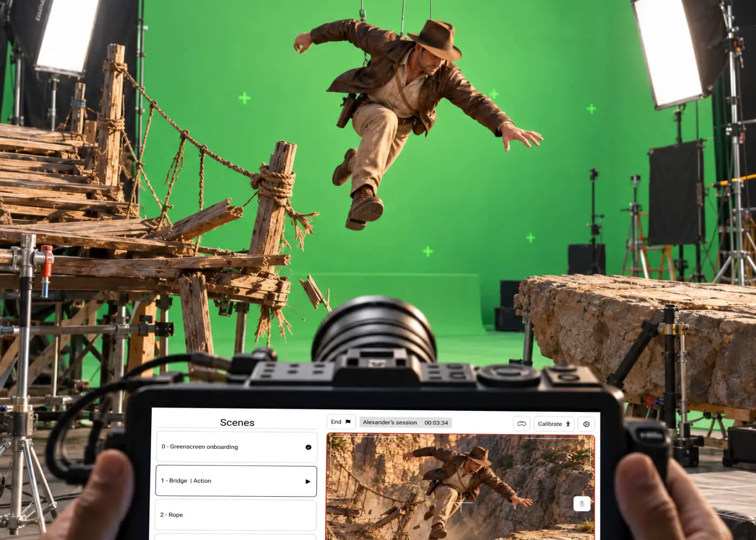The width and height of the screenshot is (756, 540).
Task: Click the Calibrate button
Action: click(x=554, y=424)
